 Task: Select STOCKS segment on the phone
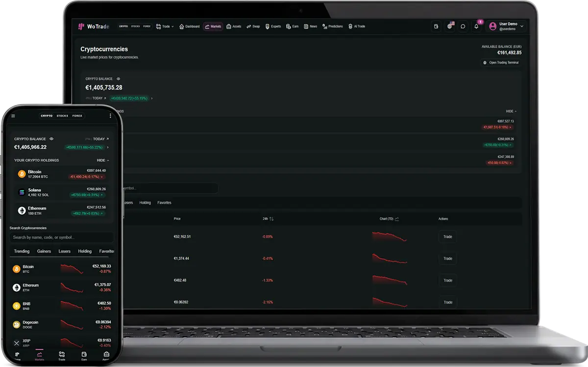(x=62, y=116)
